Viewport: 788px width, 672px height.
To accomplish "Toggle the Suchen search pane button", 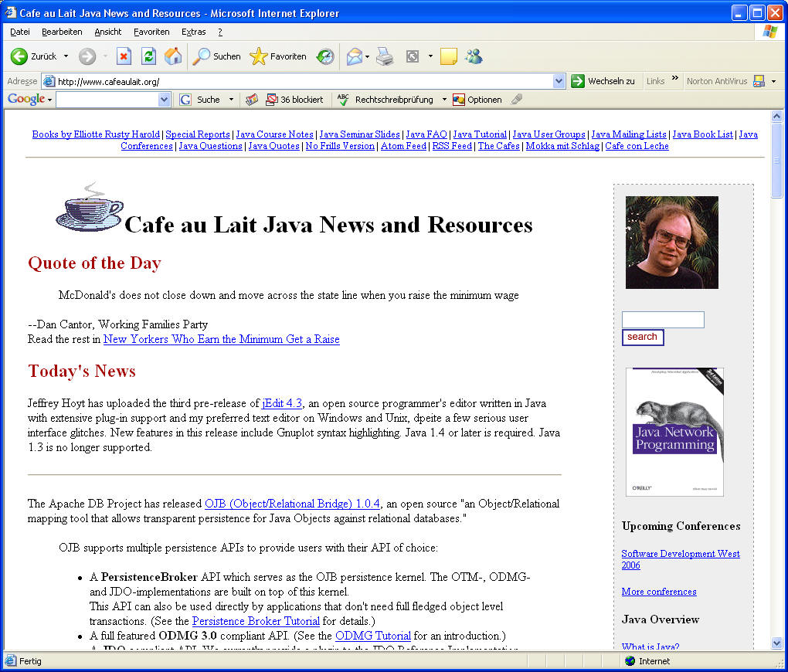I will point(217,56).
